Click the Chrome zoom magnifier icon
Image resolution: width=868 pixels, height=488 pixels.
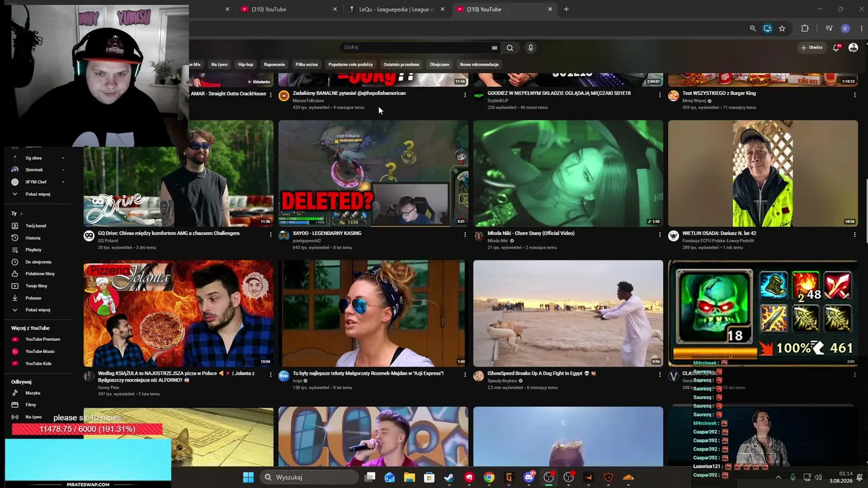pos(753,28)
